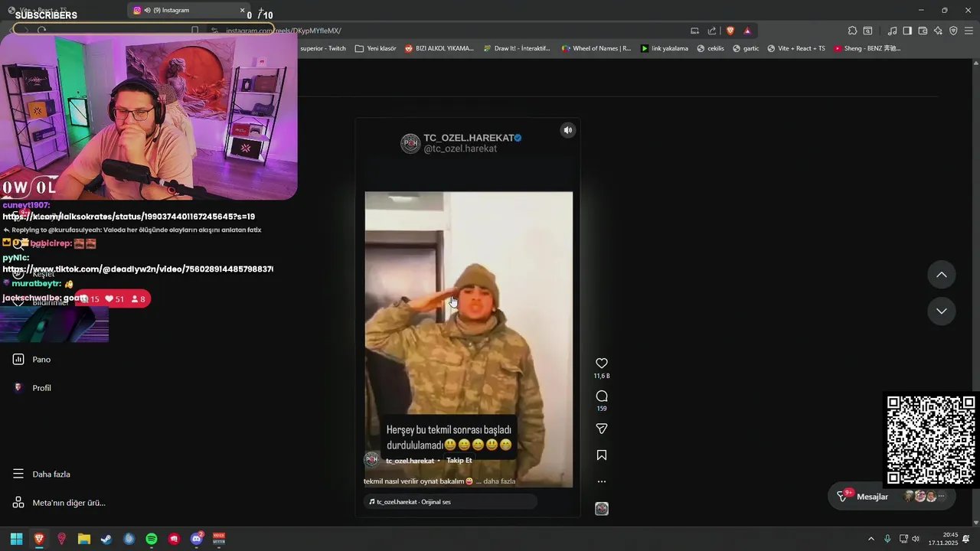Screen dimensions: 980x551
Task: Share the reel via paper plane icon
Action: [x=602, y=429]
